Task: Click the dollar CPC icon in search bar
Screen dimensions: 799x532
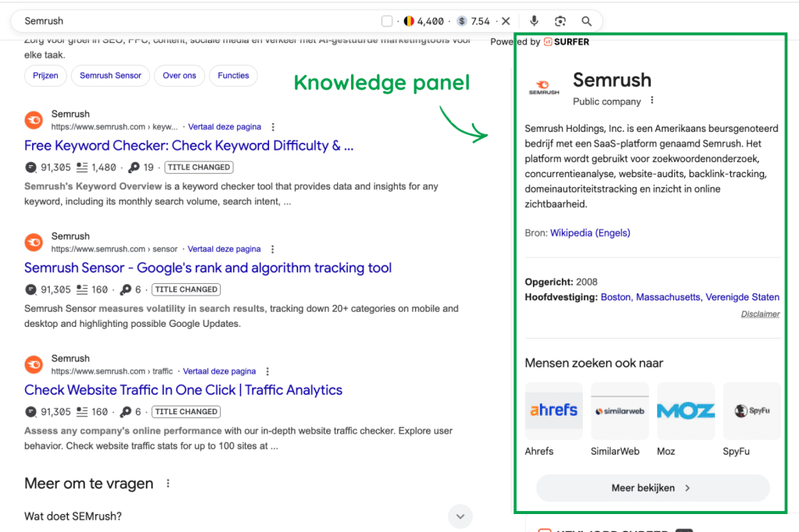Action: [x=462, y=21]
